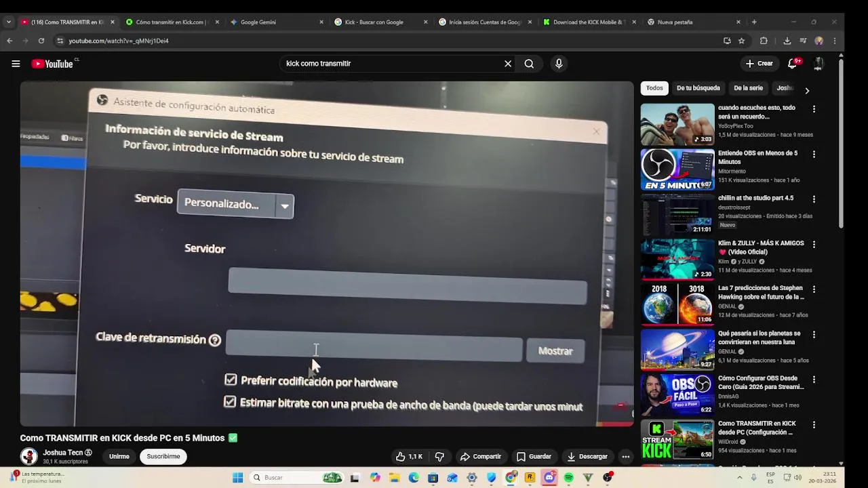The image size is (868, 488).
Task: Bookmark this page with the star icon
Action: tap(741, 41)
